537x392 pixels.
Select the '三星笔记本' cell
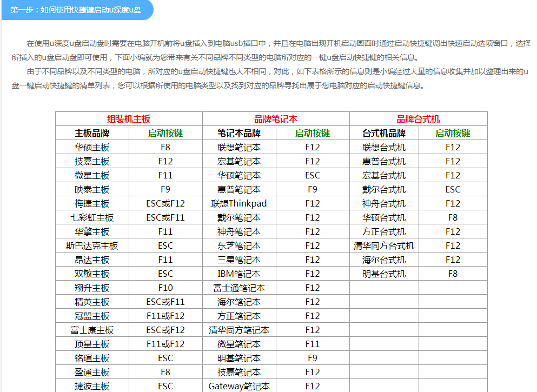point(239,260)
